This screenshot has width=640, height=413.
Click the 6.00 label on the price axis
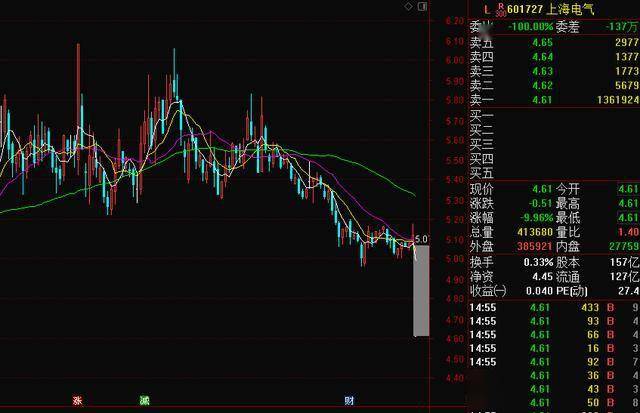[455, 60]
